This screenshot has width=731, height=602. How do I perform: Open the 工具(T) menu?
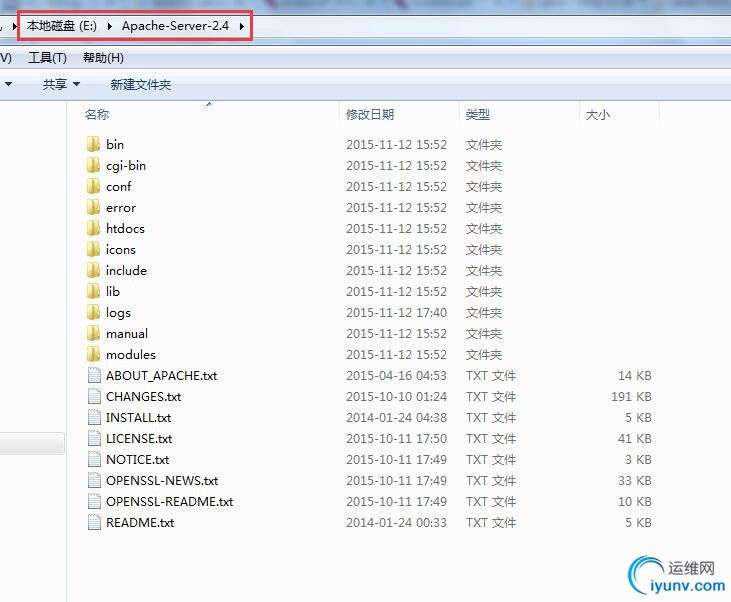pos(48,58)
